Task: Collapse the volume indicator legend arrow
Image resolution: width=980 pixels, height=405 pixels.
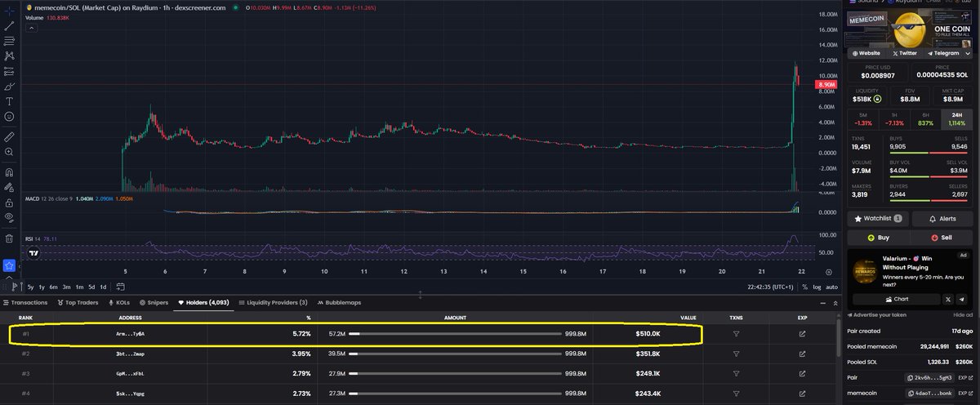Action: pyautogui.click(x=31, y=27)
